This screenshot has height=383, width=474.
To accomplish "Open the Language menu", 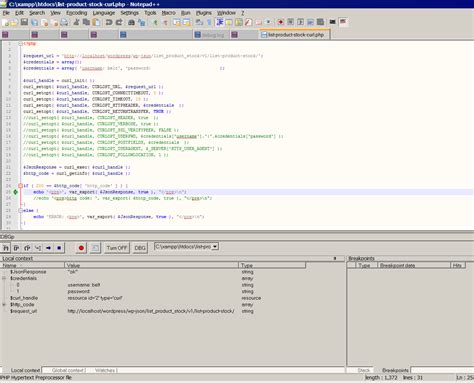I will (103, 13).
